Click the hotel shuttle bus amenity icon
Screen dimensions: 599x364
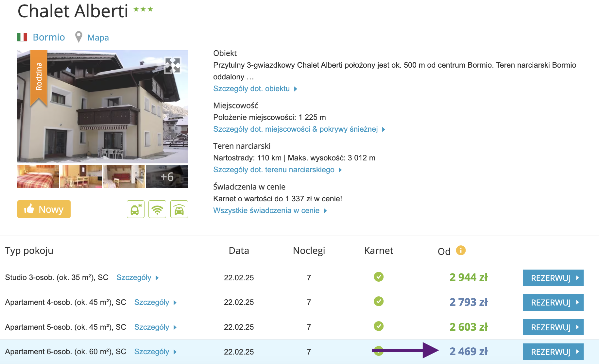pyautogui.click(x=136, y=209)
